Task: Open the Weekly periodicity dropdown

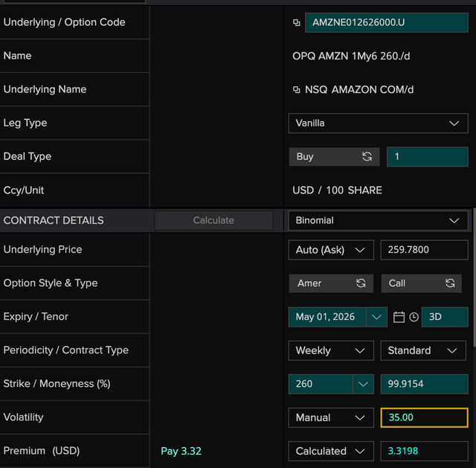Action: pyautogui.click(x=331, y=350)
